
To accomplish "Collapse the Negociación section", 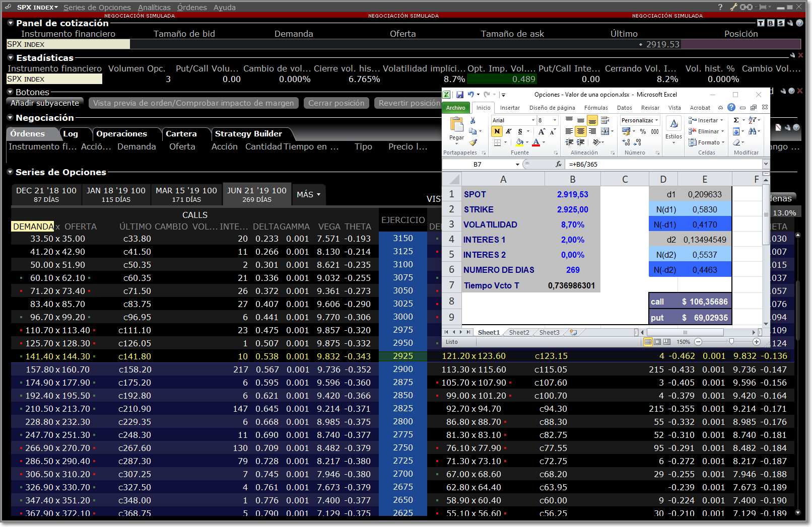I will pos(10,117).
